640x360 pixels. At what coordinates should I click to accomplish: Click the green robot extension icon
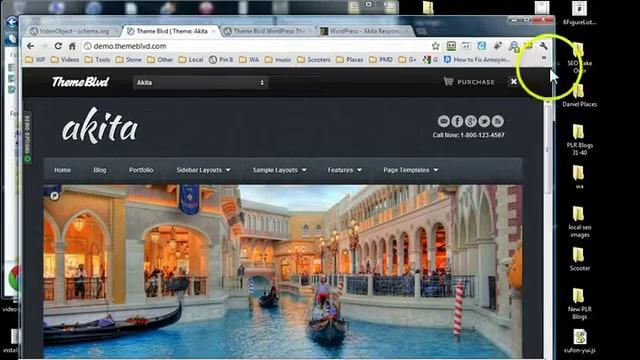pos(451,46)
